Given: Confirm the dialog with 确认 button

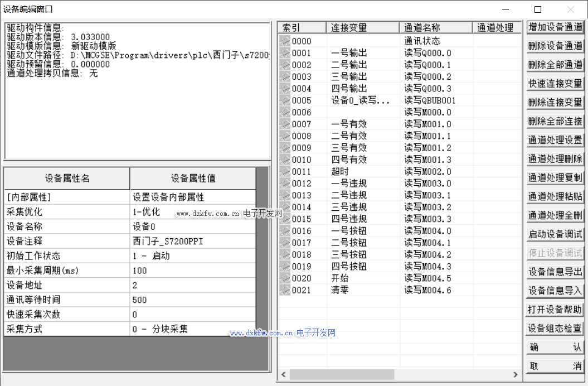Looking at the screenshot, I should [555, 347].
